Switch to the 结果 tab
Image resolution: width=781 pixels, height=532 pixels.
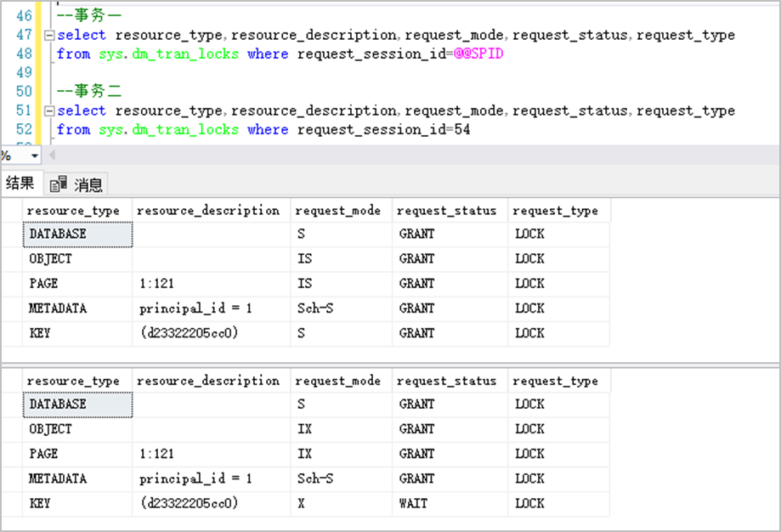20,183
